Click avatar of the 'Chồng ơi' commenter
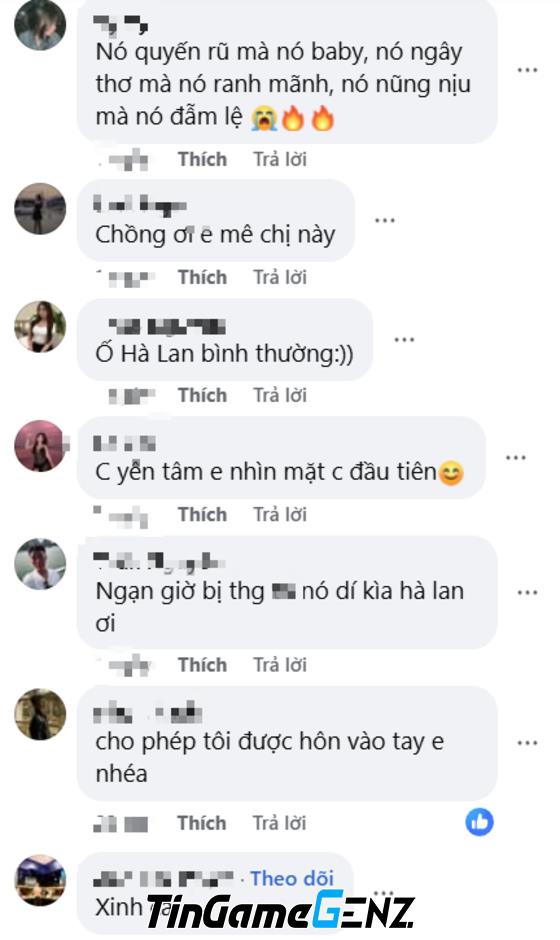Viewport: 560px width, 940px height. click(40, 209)
